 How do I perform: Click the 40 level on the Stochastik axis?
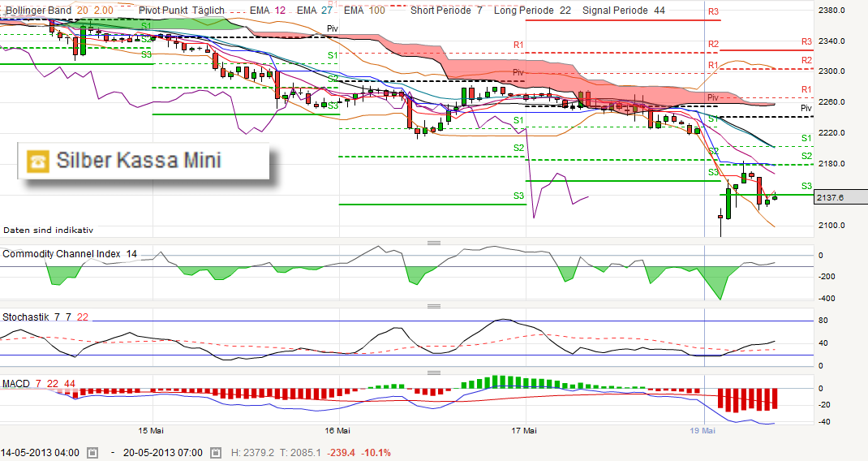823,343
